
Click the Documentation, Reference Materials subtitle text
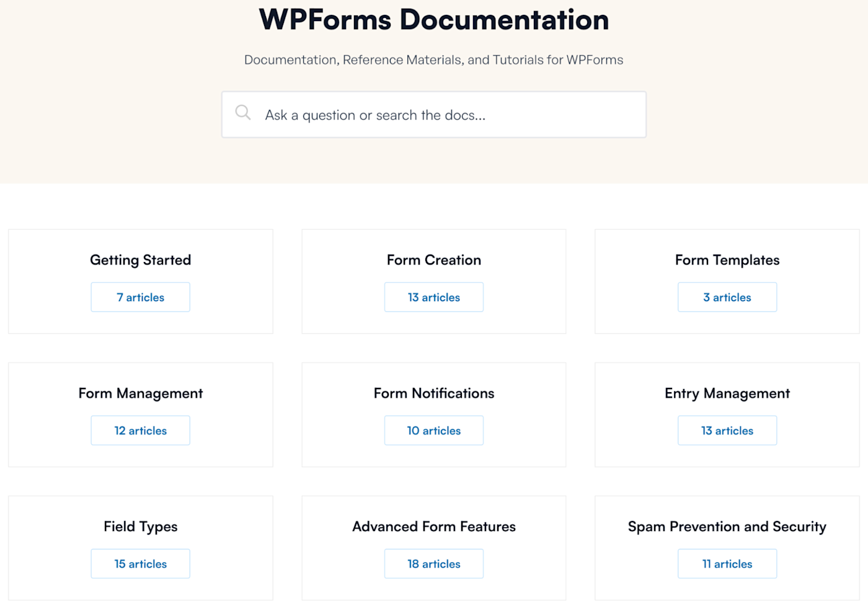(434, 60)
